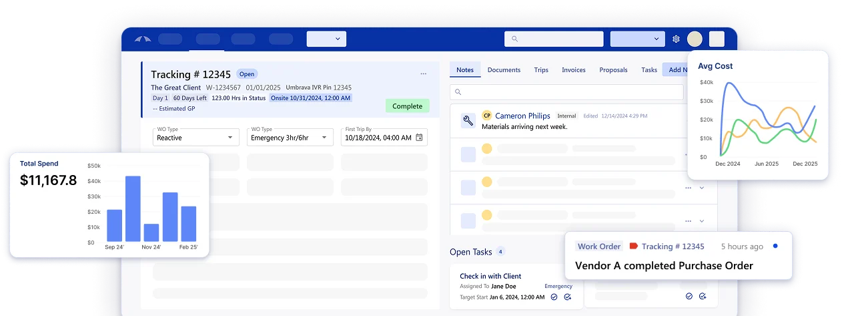Image resolution: width=868 pixels, height=316 pixels.
Task: Click the Umbrava IVR Pin 12345 text
Action: click(x=318, y=88)
